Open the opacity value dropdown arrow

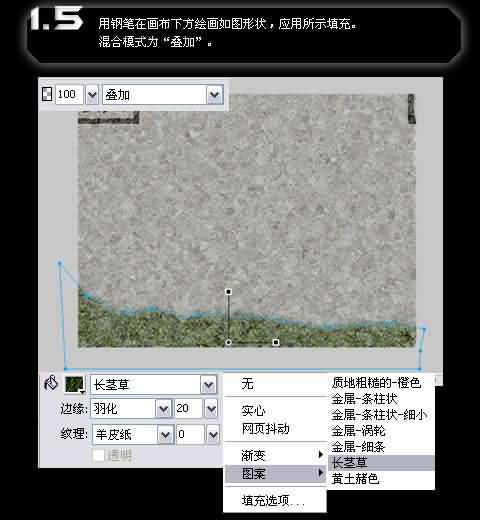coord(92,94)
